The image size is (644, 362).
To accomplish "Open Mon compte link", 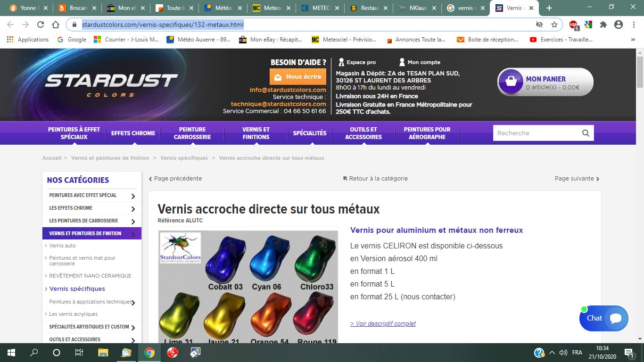I will pos(420,62).
